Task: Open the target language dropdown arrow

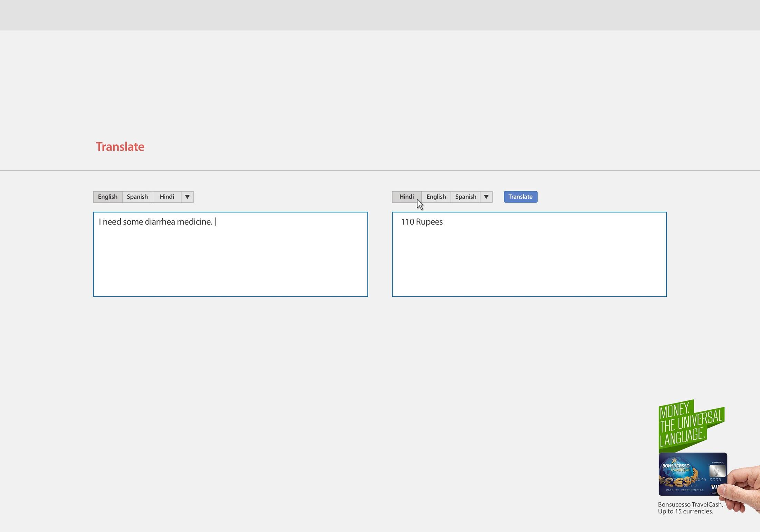Action: pyautogui.click(x=486, y=197)
